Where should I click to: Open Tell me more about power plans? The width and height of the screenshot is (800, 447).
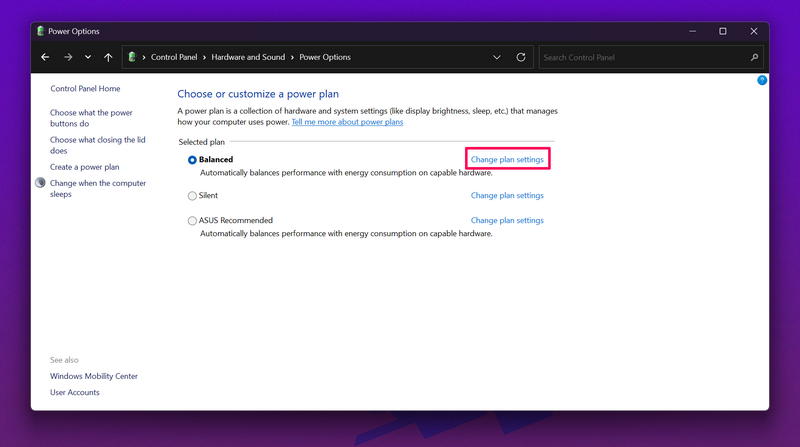click(x=347, y=122)
